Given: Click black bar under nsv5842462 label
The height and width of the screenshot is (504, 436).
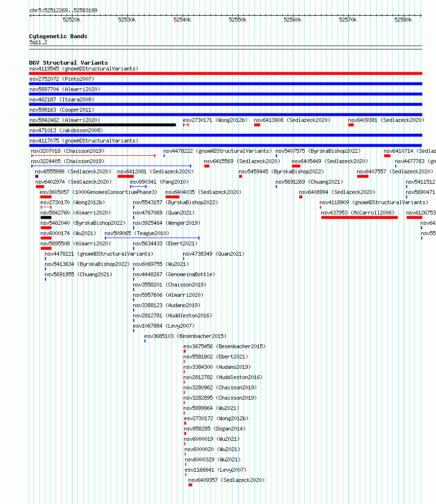Looking at the screenshot, I should [x=102, y=125].
